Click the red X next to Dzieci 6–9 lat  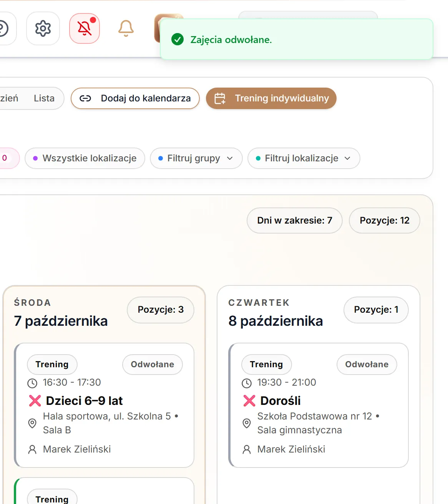(x=35, y=401)
